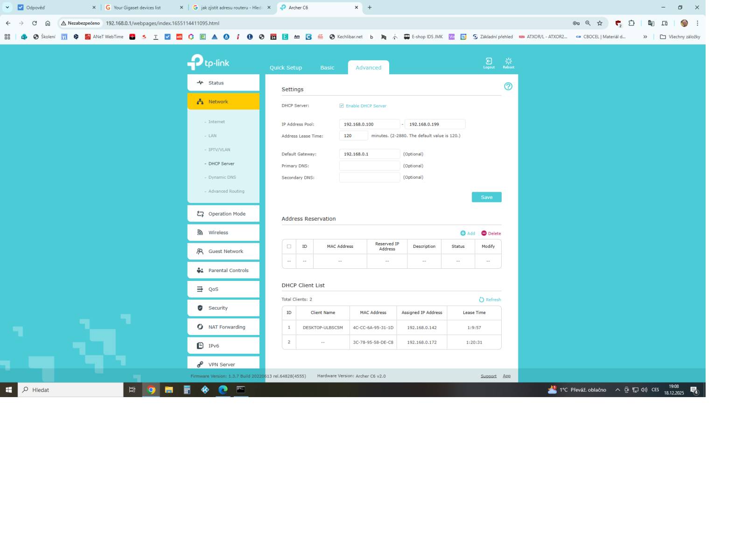Open the Wireless settings section

coord(223,232)
